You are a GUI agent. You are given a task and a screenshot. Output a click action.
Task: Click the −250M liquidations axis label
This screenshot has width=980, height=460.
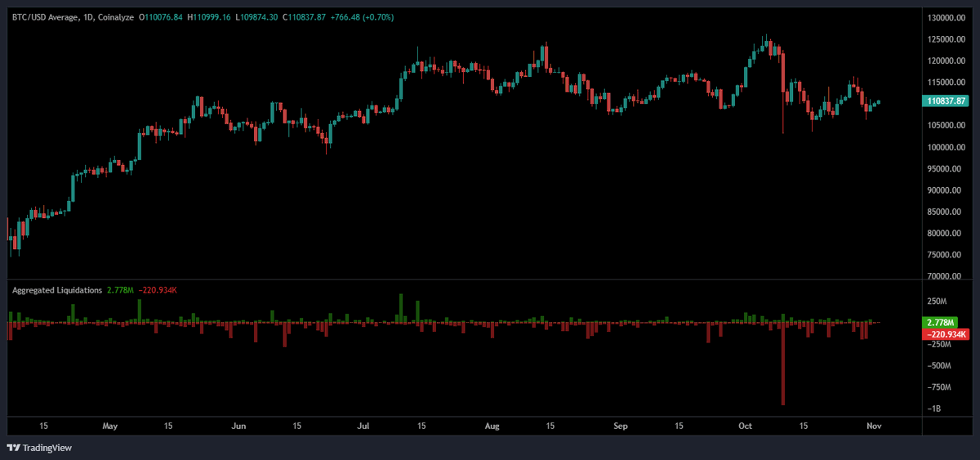pos(938,344)
